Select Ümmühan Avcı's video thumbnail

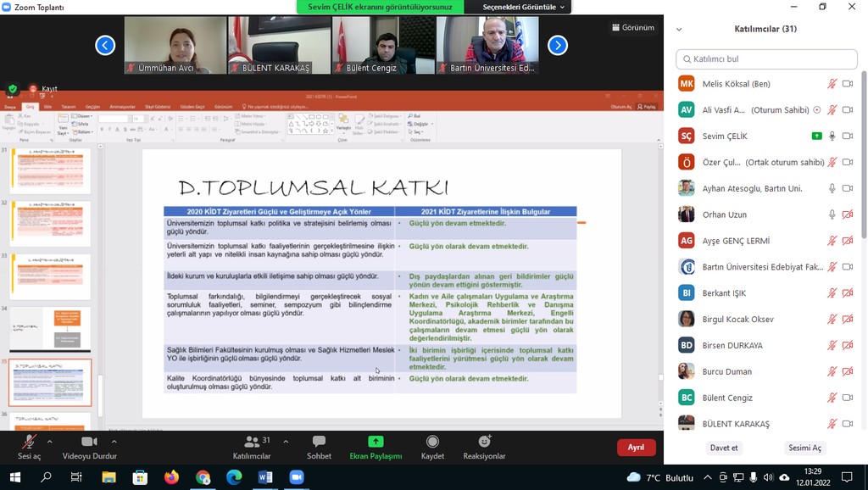[x=175, y=45]
